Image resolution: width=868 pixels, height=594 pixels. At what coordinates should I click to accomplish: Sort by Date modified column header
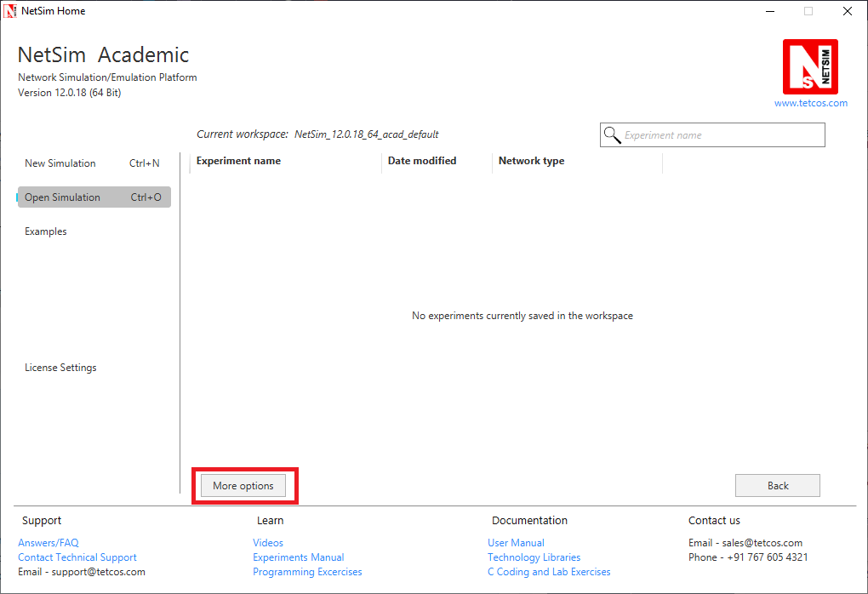click(422, 161)
